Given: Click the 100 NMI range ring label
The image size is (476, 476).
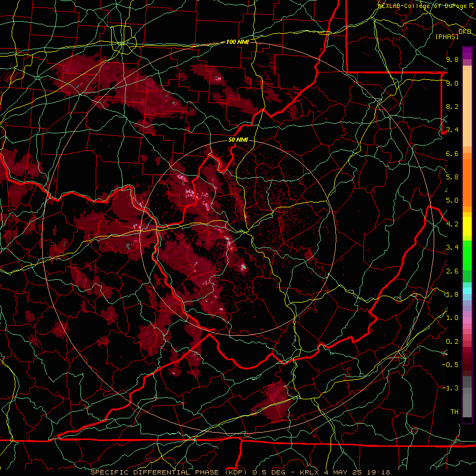Looking at the screenshot, I should click(237, 42).
